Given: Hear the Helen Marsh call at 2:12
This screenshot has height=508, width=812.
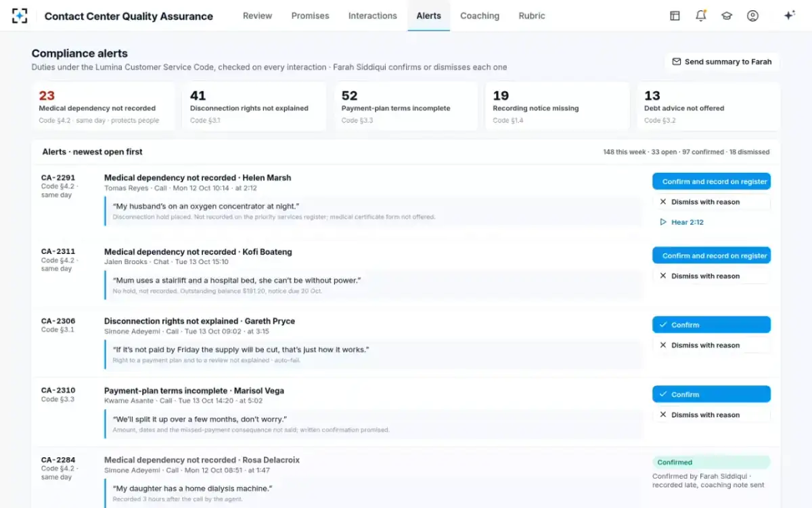Looking at the screenshot, I should [x=681, y=222].
